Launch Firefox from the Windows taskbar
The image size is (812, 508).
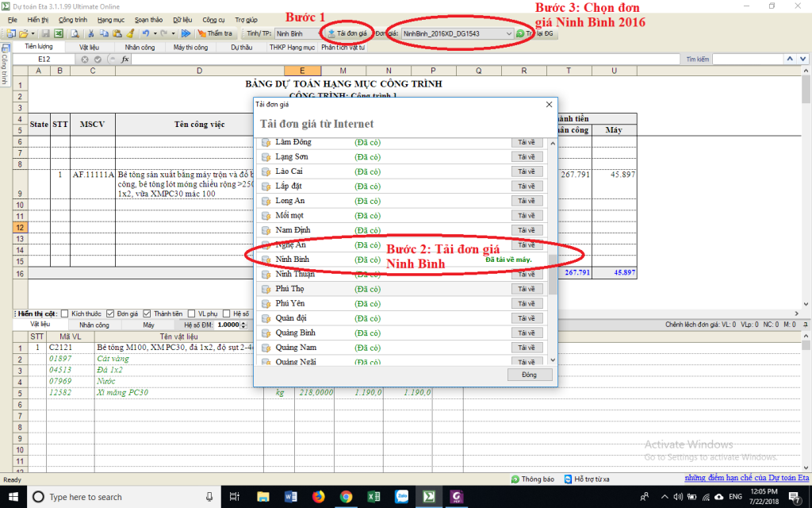pos(319,497)
